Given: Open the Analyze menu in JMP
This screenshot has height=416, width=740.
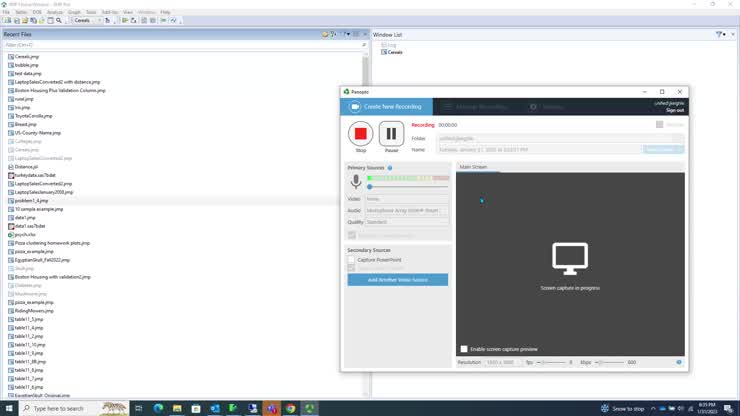Looking at the screenshot, I should tap(55, 12).
